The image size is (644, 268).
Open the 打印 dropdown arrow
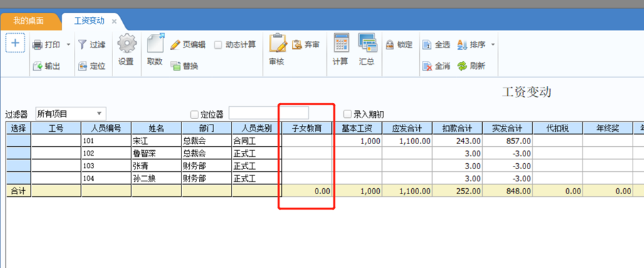click(x=68, y=45)
